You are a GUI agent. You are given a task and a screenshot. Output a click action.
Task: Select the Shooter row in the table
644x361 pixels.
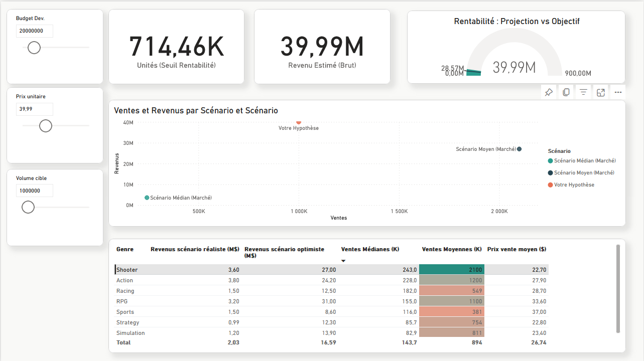201,269
